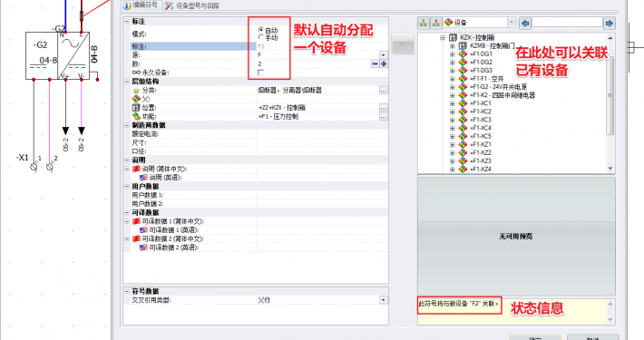Image resolution: width=644 pixels, height=340 pixels.
Task: Open the browse button for the 分类 row
Action: coord(383,91)
